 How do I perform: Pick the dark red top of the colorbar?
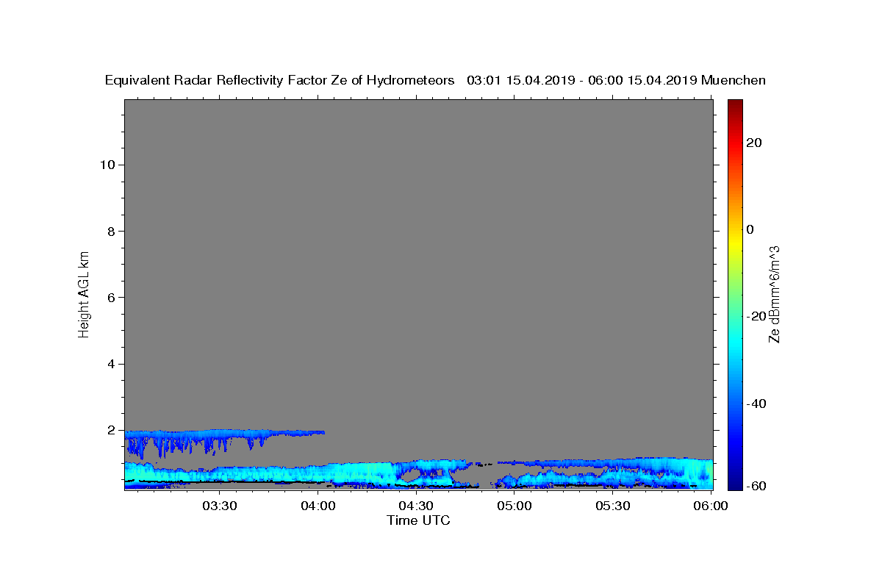(735, 104)
